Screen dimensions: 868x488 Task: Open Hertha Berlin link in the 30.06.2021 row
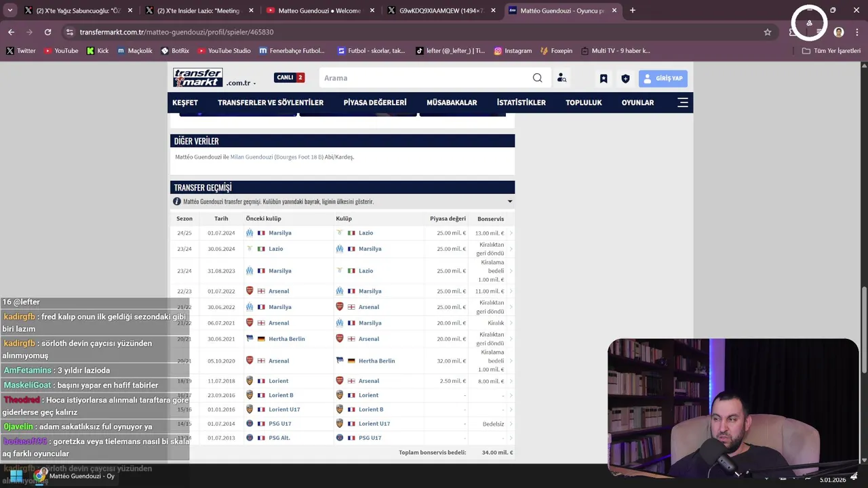point(287,339)
